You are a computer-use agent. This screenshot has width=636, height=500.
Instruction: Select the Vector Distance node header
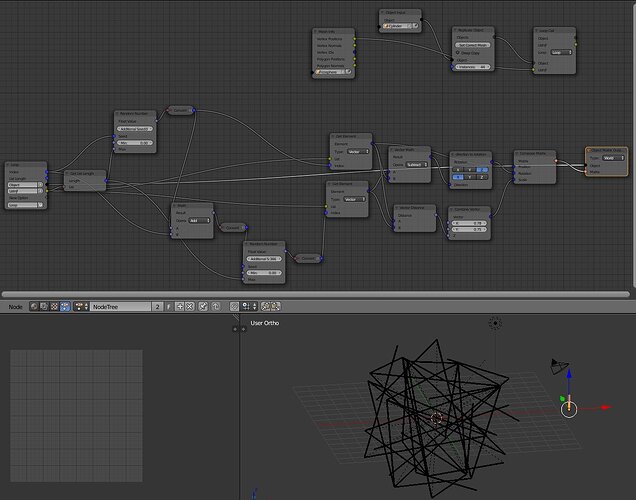[x=415, y=208]
